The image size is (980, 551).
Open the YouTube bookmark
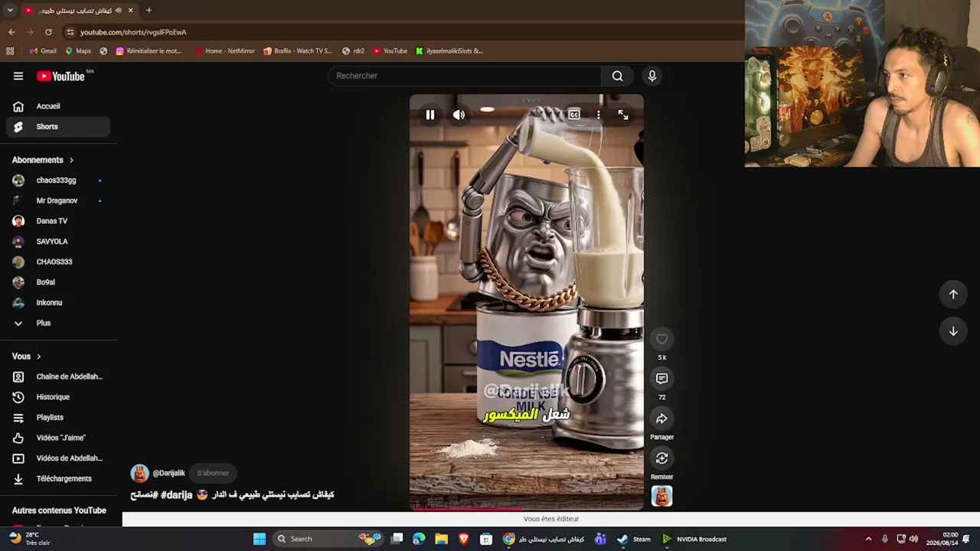point(390,51)
